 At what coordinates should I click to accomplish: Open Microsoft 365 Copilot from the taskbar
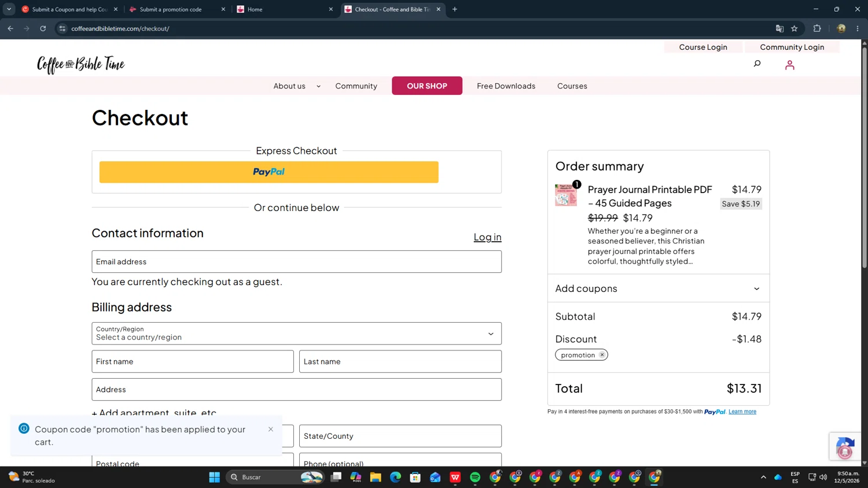(x=356, y=477)
